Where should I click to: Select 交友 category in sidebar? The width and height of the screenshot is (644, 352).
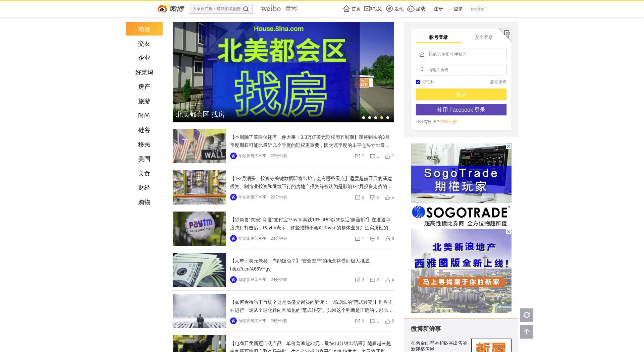[144, 44]
